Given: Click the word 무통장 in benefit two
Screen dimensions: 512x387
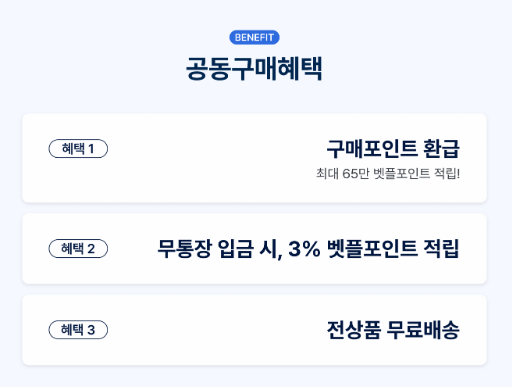Looking at the screenshot, I should click(184, 249).
